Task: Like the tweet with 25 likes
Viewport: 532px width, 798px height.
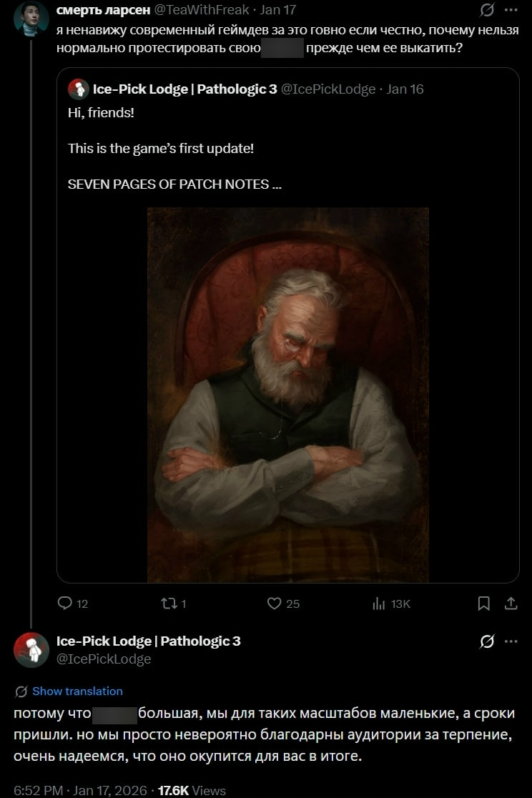Action: click(x=274, y=604)
